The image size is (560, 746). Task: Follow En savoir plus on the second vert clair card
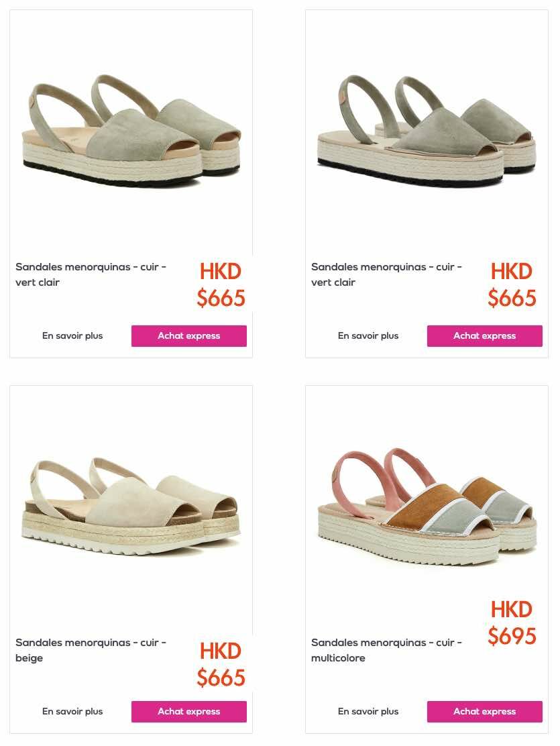click(x=368, y=336)
